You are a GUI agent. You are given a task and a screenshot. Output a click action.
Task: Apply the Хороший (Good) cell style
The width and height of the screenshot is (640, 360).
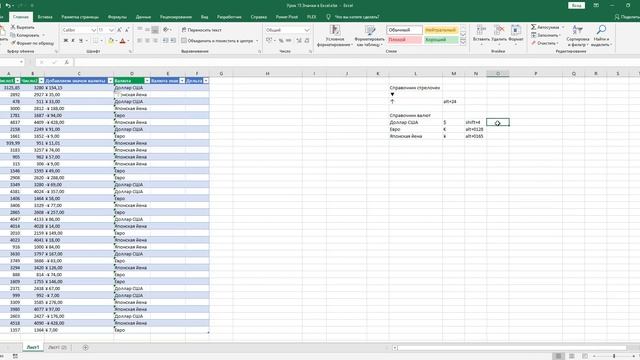click(441, 40)
